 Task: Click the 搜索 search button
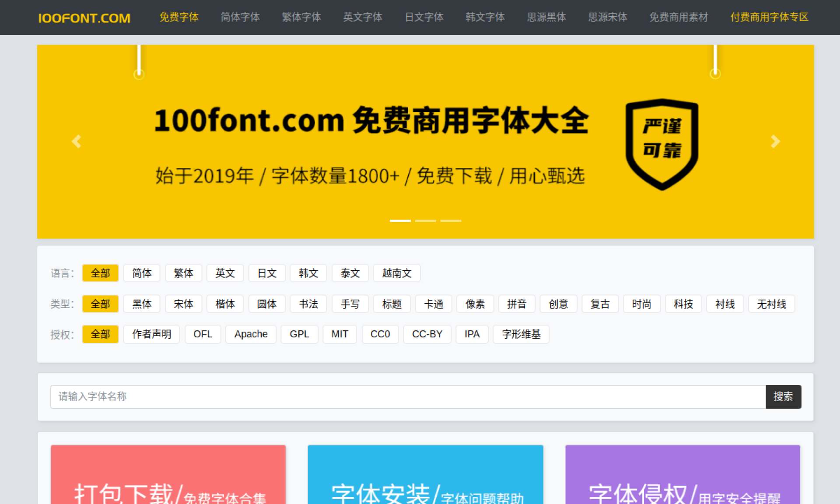click(x=783, y=397)
